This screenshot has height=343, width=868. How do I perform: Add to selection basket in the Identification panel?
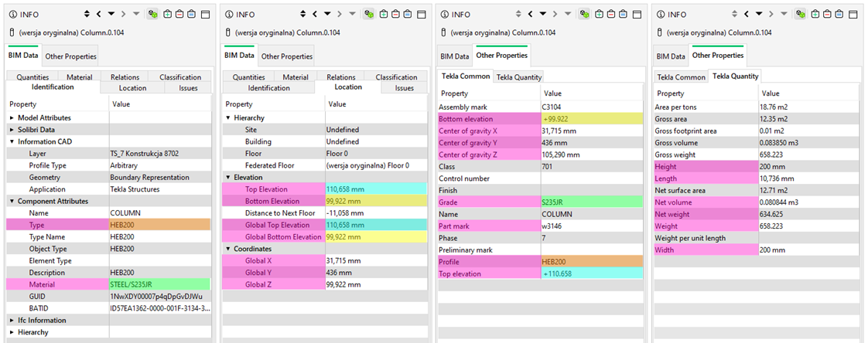pyautogui.click(x=168, y=14)
